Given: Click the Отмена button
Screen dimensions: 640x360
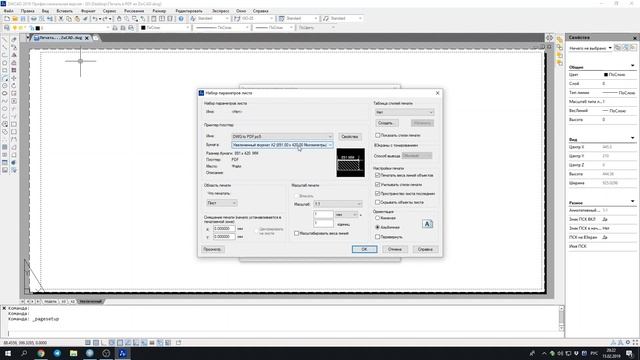Looking at the screenshot, I should pyautogui.click(x=395, y=249).
